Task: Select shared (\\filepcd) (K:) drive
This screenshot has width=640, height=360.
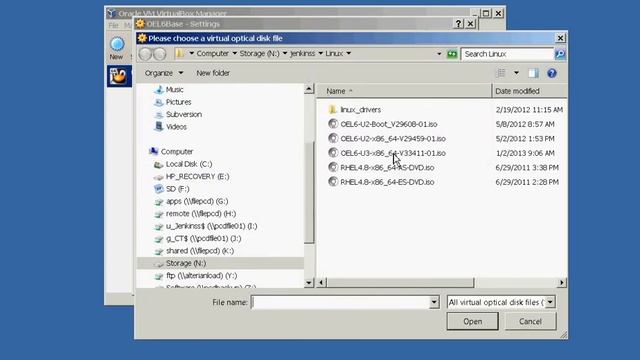Action: click(200, 251)
